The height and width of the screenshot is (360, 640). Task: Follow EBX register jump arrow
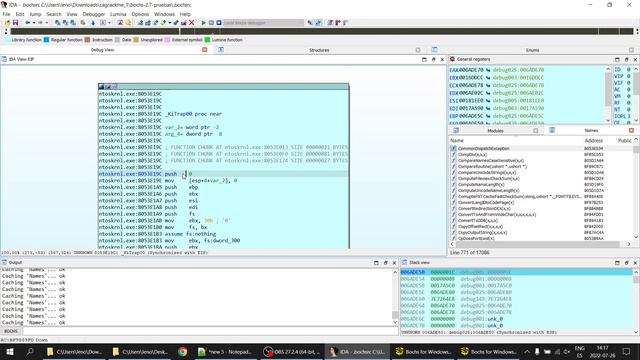pos(488,78)
